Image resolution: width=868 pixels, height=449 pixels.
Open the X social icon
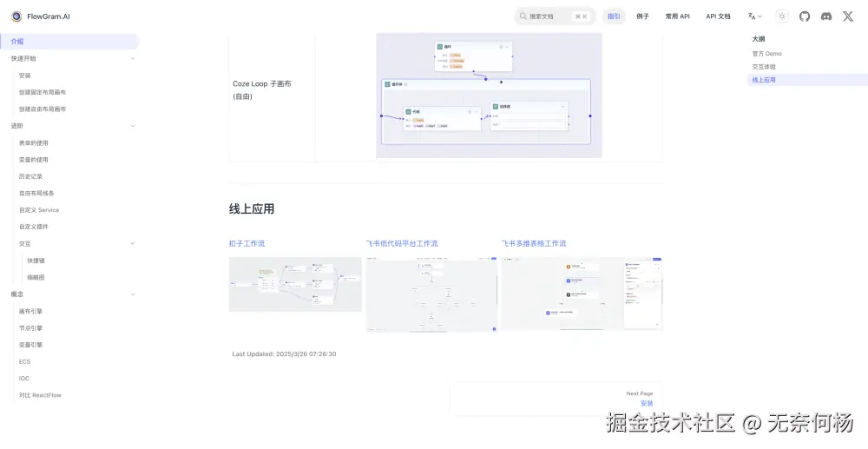point(848,17)
